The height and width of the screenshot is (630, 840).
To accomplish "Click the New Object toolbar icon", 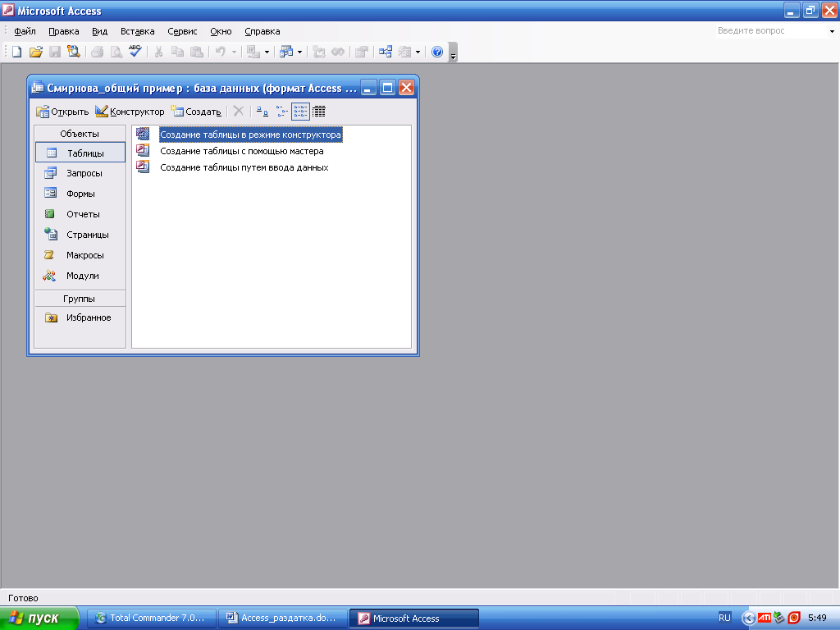I will pos(404,52).
